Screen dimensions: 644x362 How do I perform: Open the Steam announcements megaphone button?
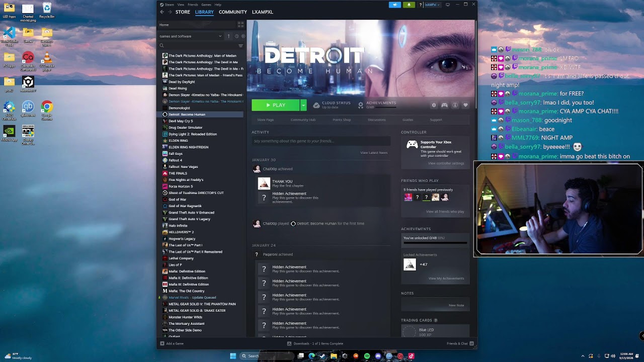[395, 5]
